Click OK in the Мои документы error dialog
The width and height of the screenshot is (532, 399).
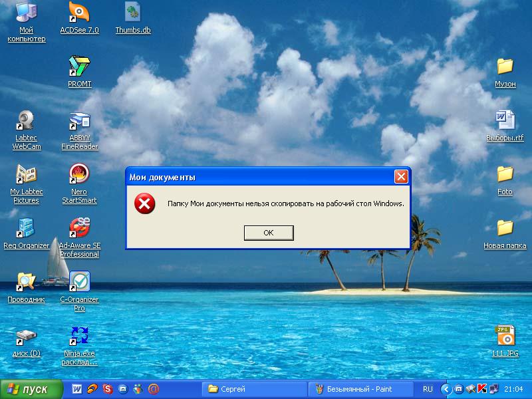tap(269, 233)
